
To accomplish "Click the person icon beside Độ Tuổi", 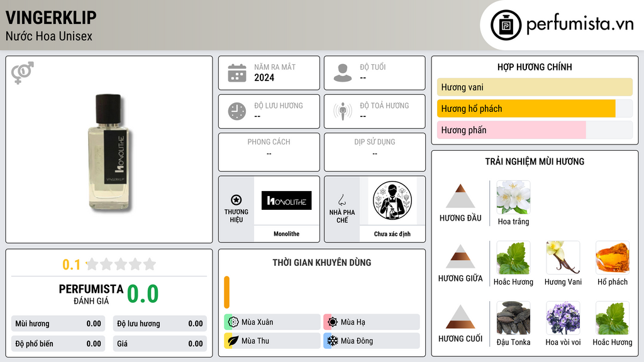I will (343, 73).
